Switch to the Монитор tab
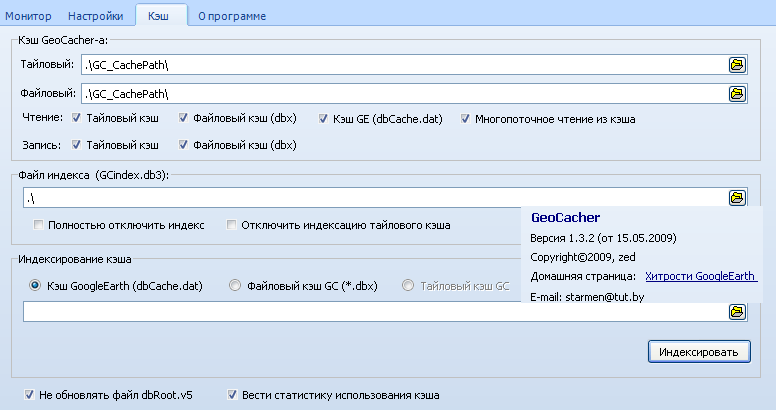 pos(28,17)
